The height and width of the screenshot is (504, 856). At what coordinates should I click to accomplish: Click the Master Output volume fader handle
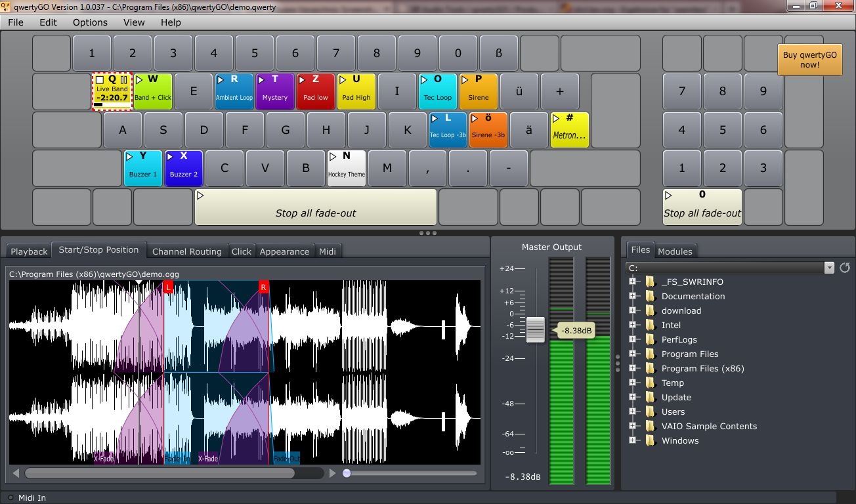535,329
